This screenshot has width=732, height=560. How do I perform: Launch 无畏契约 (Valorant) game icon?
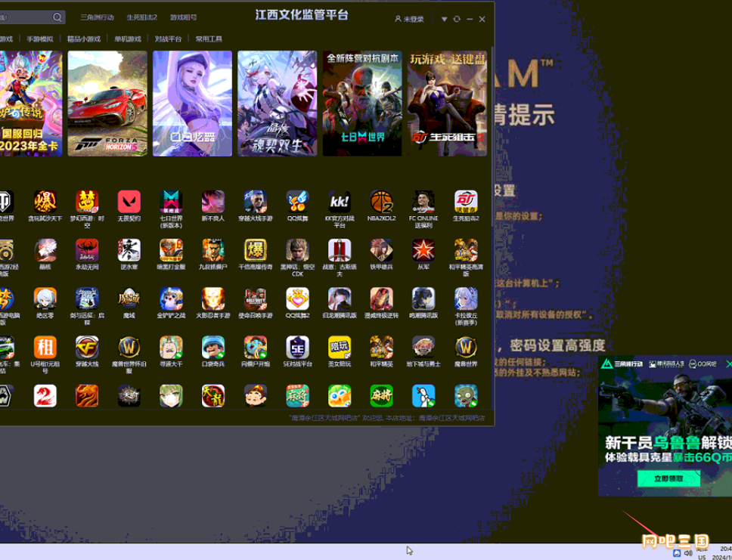pyautogui.click(x=129, y=202)
